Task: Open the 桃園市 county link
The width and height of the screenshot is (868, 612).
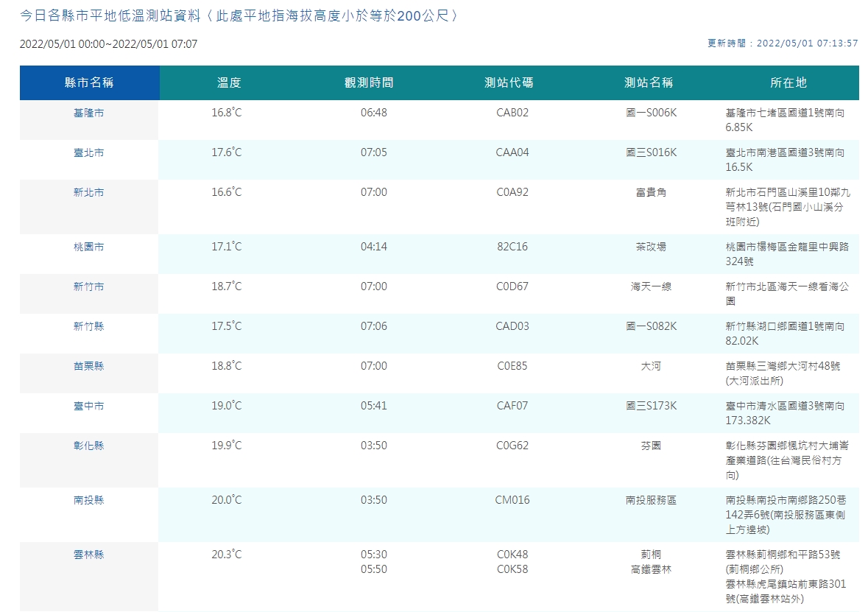Action: (88, 247)
